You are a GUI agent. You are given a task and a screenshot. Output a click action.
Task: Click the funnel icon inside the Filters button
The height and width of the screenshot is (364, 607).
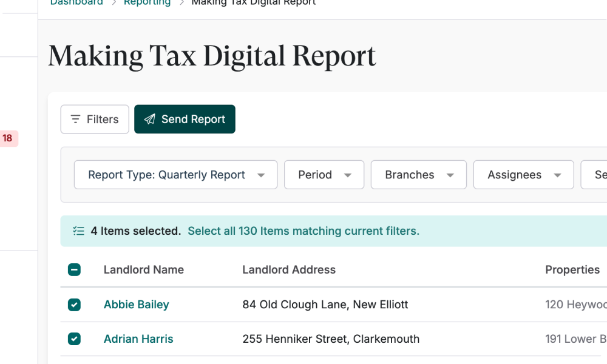[x=75, y=119]
